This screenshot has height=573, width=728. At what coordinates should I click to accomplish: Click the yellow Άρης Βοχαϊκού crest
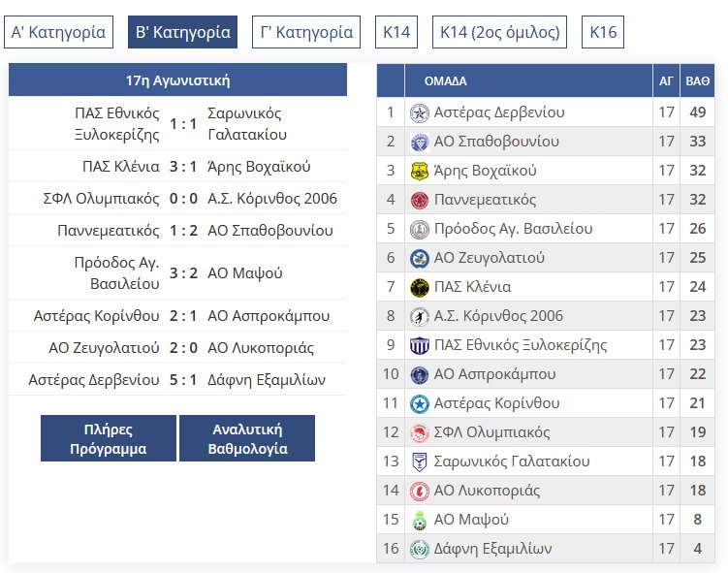(419, 171)
